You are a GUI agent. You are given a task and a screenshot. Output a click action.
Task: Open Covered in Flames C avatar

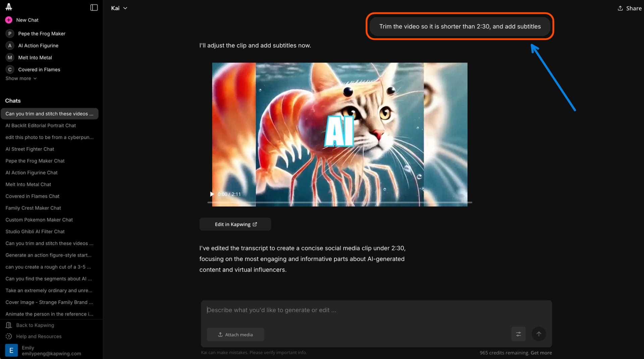(x=10, y=70)
